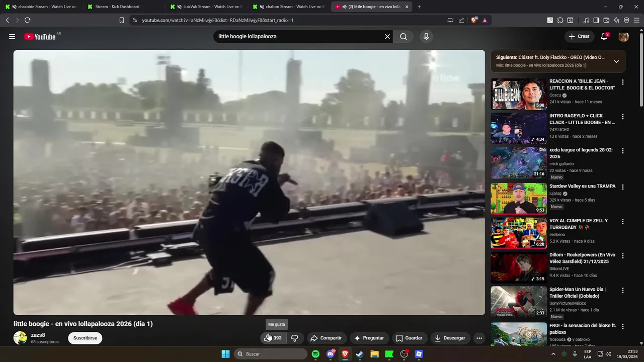Viewport: 644px width, 362px height.
Task: Click the zazs8 channel name
Action: [x=38, y=335]
